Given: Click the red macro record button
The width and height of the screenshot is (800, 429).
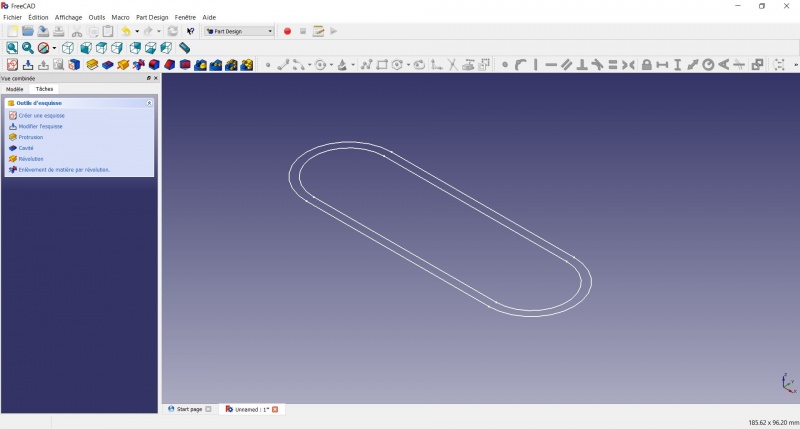Looking at the screenshot, I should [287, 31].
